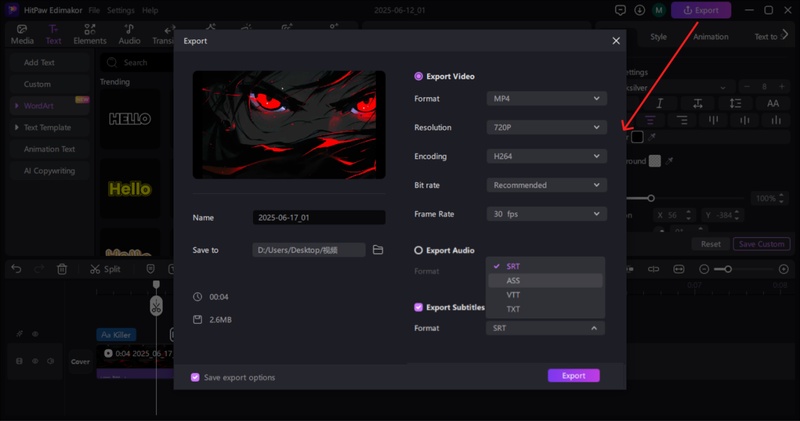800x421 pixels.
Task: Expand the Resolution 720P dropdown
Action: pos(546,128)
